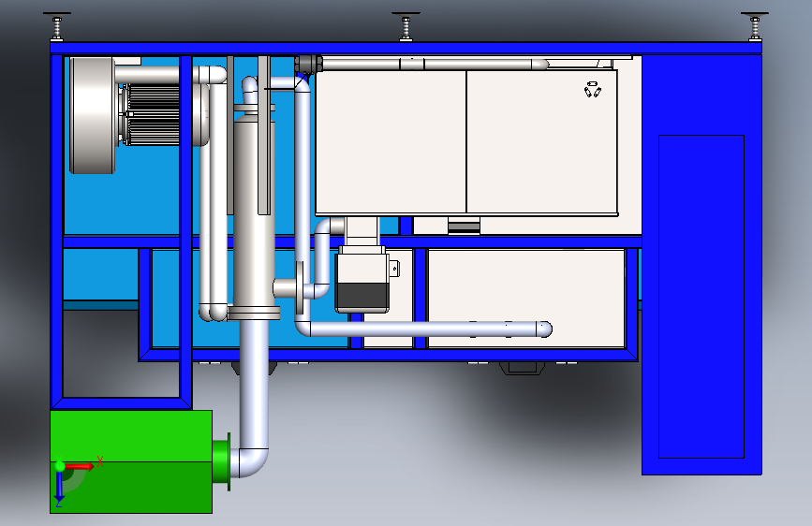Select the top-right leveling foot bolt
The width and height of the screenshot is (812, 526).
[755, 26]
